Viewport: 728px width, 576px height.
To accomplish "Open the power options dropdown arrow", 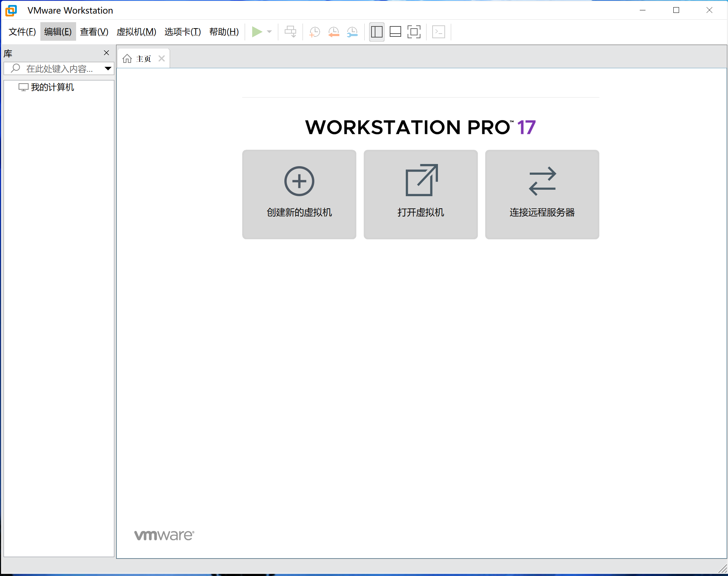I will [270, 32].
